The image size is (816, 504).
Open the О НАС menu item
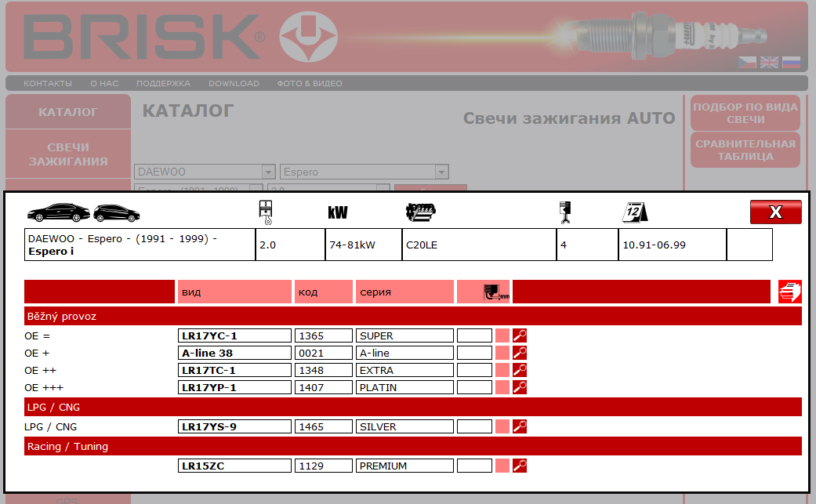click(x=104, y=83)
